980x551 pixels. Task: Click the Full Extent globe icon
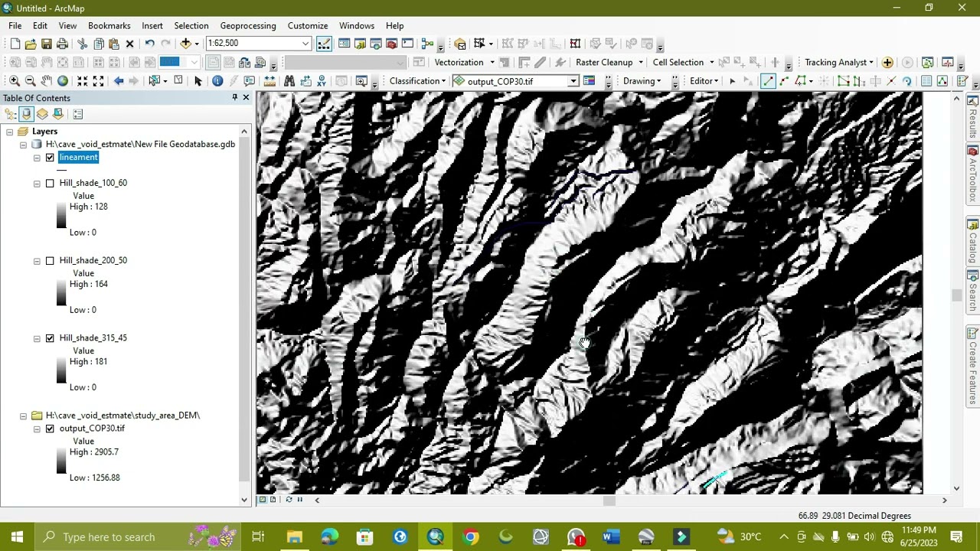63,81
